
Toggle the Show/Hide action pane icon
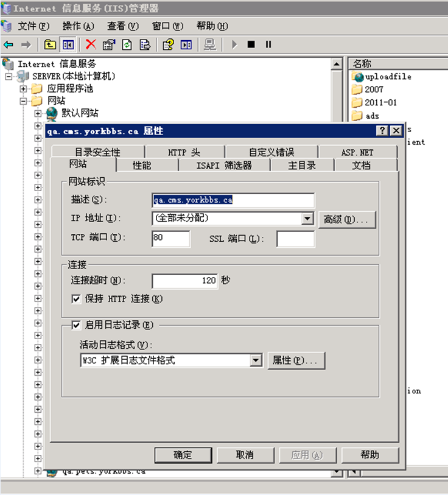pyautogui.click(x=186, y=44)
